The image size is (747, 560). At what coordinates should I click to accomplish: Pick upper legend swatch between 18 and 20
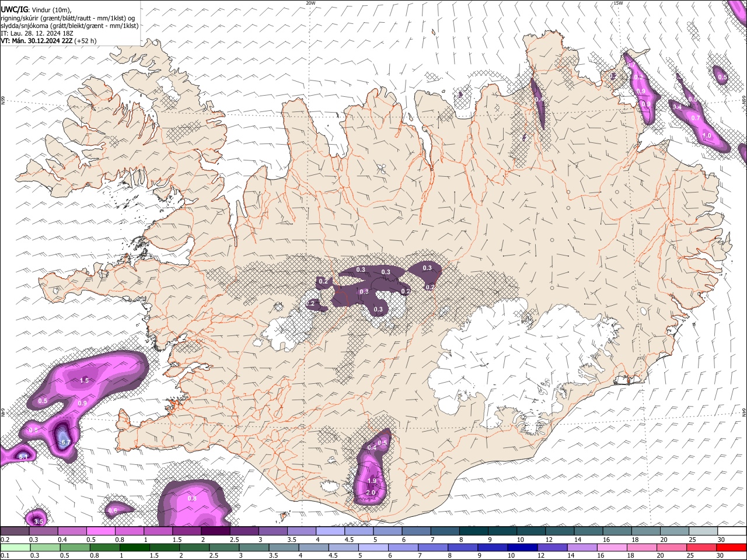click(x=646, y=531)
